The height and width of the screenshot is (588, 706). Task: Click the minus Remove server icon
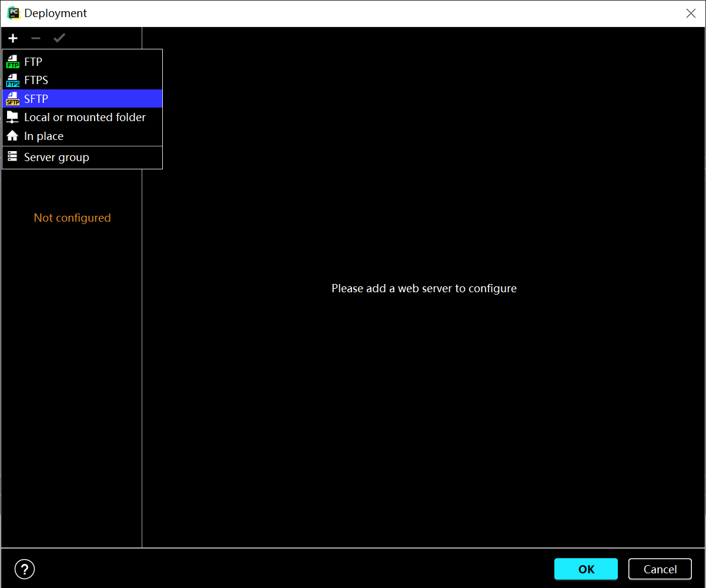coord(36,38)
